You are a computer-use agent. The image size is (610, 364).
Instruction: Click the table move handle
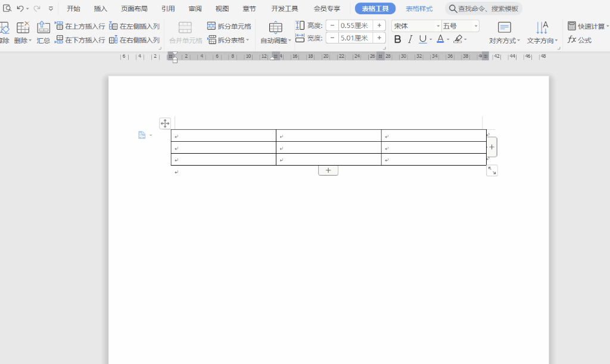coord(165,124)
